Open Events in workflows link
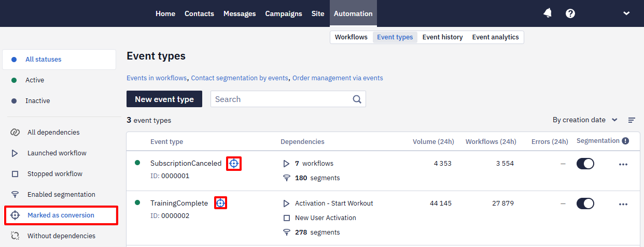This screenshot has height=247, width=644. tap(157, 78)
